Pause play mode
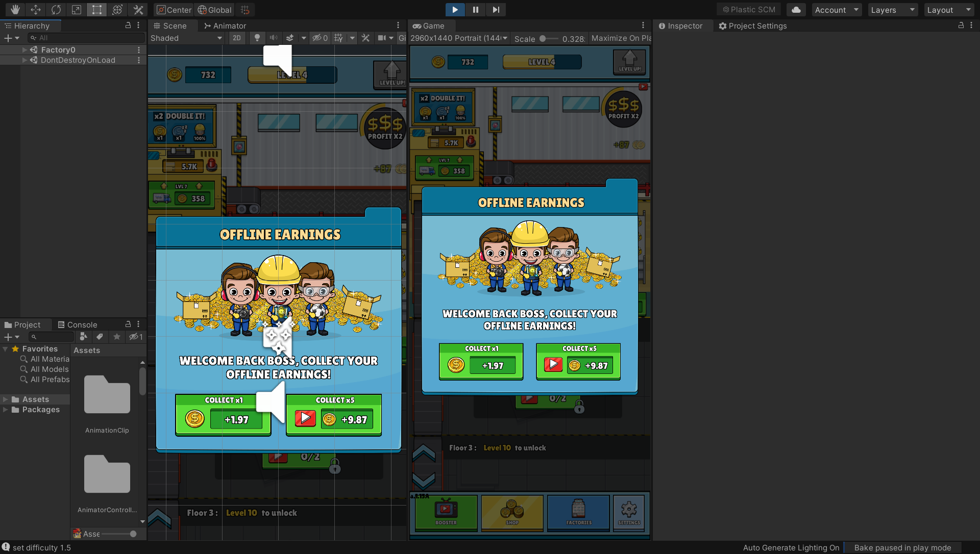This screenshot has width=980, height=554. (x=475, y=10)
